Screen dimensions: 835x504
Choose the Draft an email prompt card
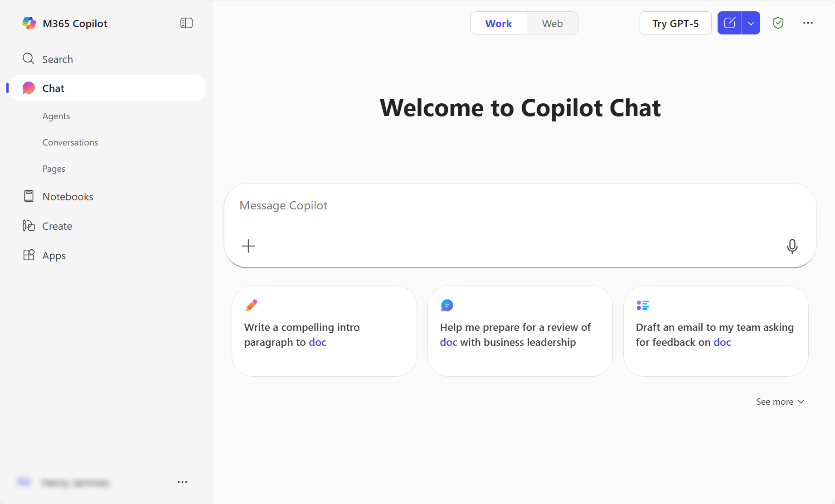tap(715, 331)
